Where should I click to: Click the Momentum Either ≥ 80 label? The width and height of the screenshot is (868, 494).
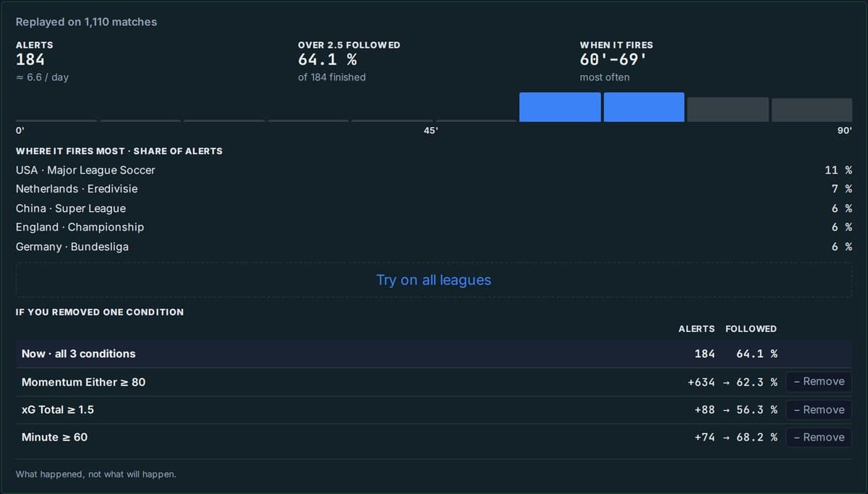tap(83, 382)
